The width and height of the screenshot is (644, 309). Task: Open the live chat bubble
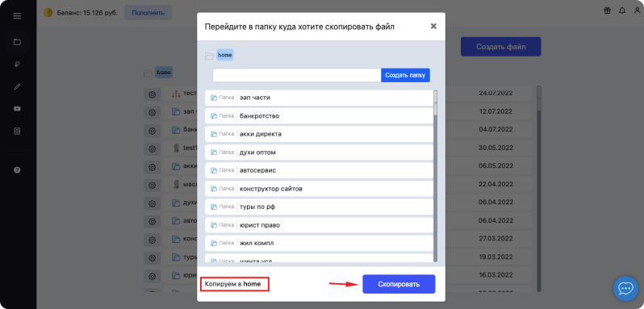coord(625,289)
